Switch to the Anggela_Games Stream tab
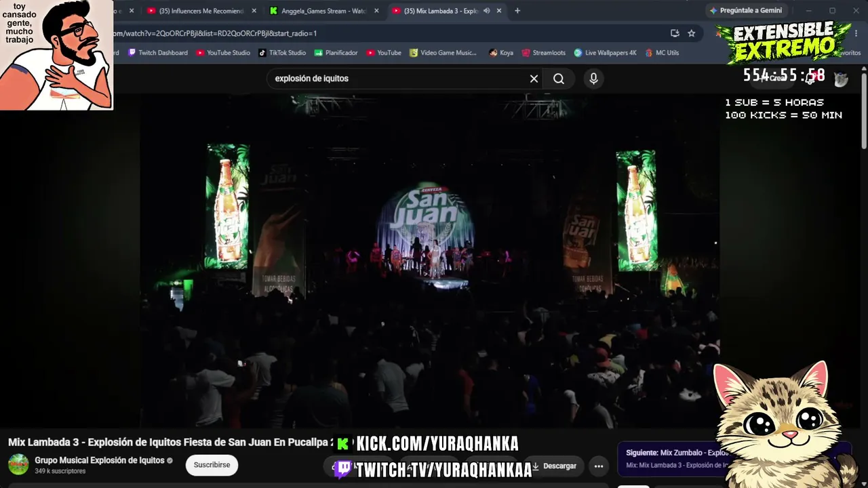 pyautogui.click(x=324, y=11)
